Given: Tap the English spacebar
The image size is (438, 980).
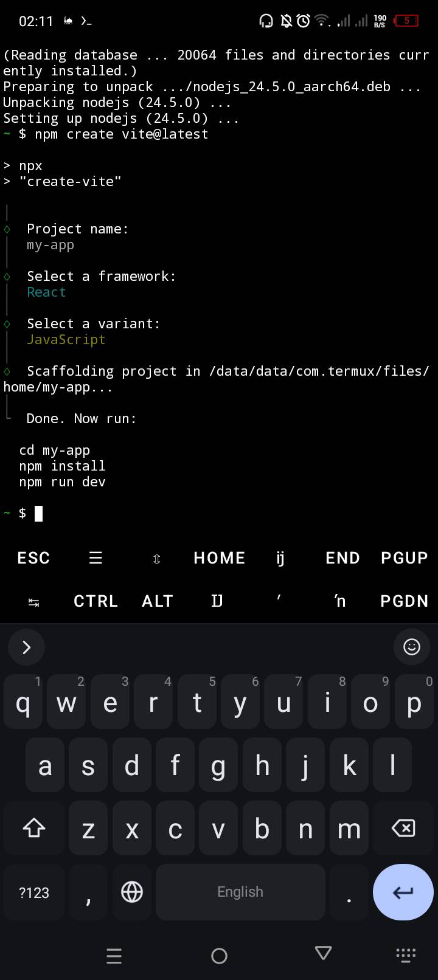Looking at the screenshot, I should [x=240, y=892].
